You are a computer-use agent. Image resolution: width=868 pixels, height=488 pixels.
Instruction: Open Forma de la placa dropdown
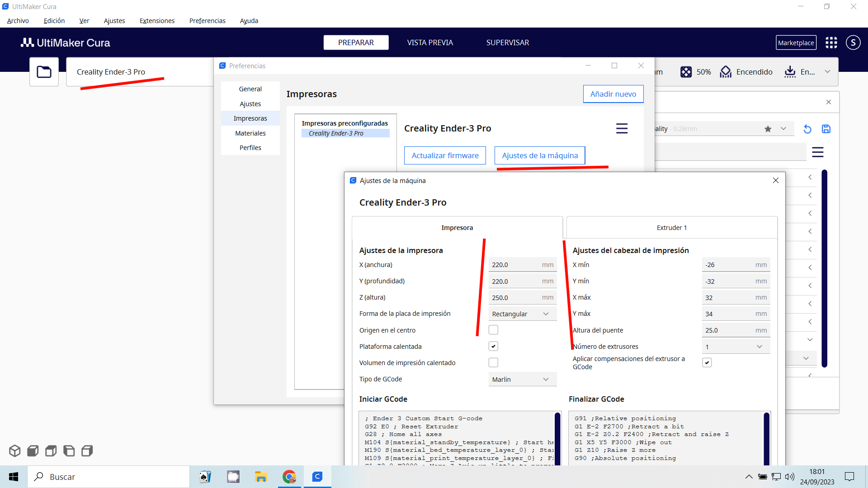[x=522, y=314]
